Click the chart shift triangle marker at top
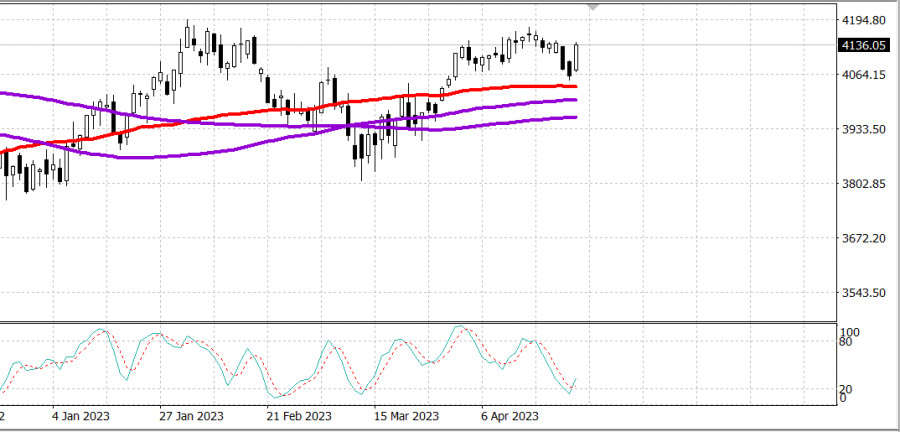The image size is (900, 432). [593, 7]
